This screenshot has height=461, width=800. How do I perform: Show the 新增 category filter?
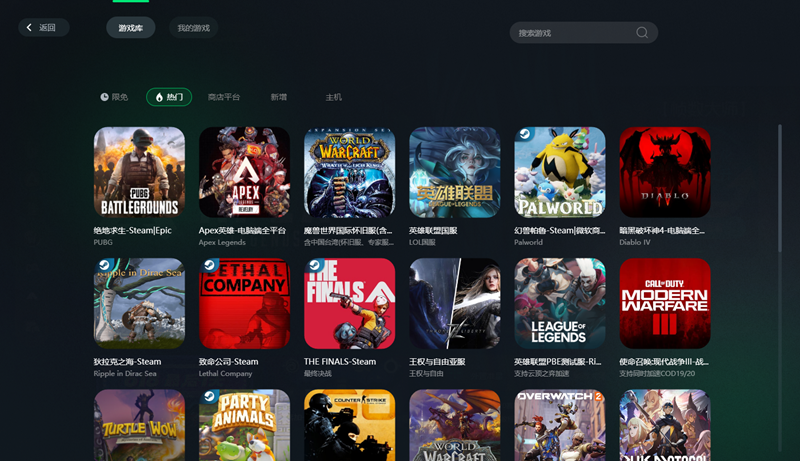(279, 97)
